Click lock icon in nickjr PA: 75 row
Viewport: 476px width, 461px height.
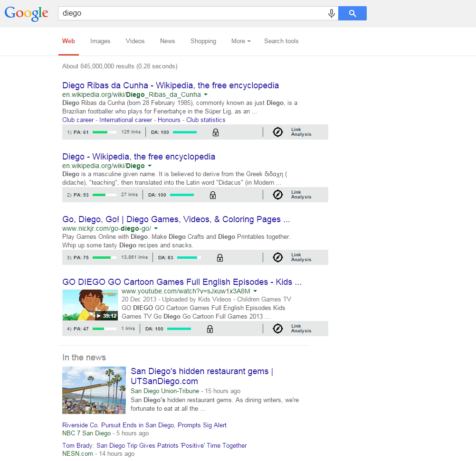220,258
